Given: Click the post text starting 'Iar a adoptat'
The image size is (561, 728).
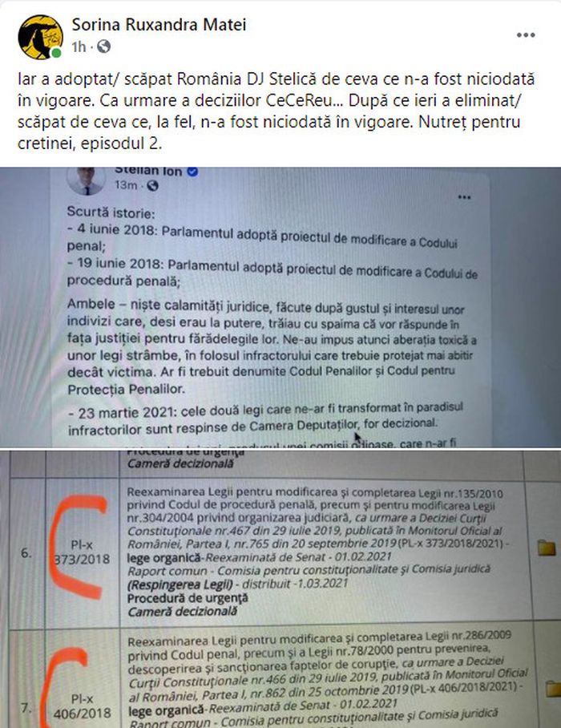Looking at the screenshot, I should click(x=276, y=111).
